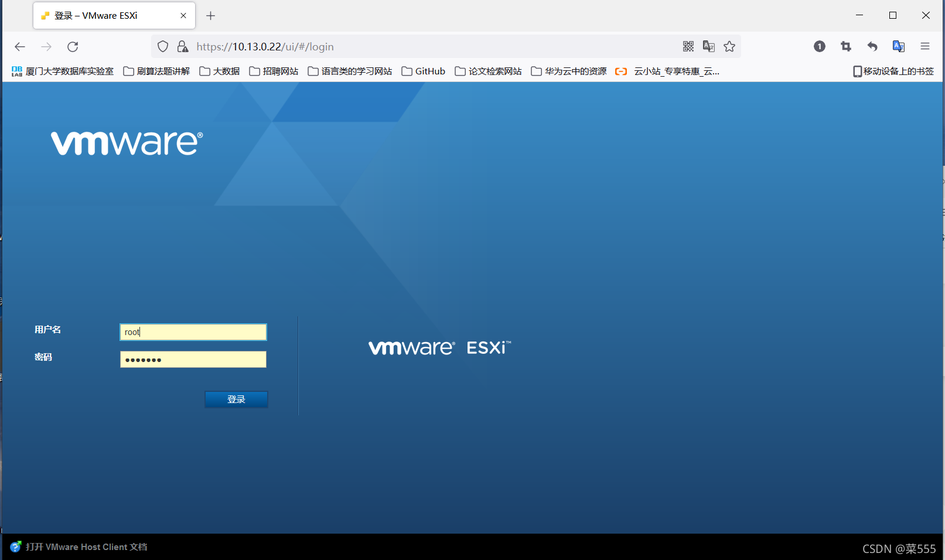
Task: Open the GitHub bookmark folder
Action: pyautogui.click(x=423, y=71)
